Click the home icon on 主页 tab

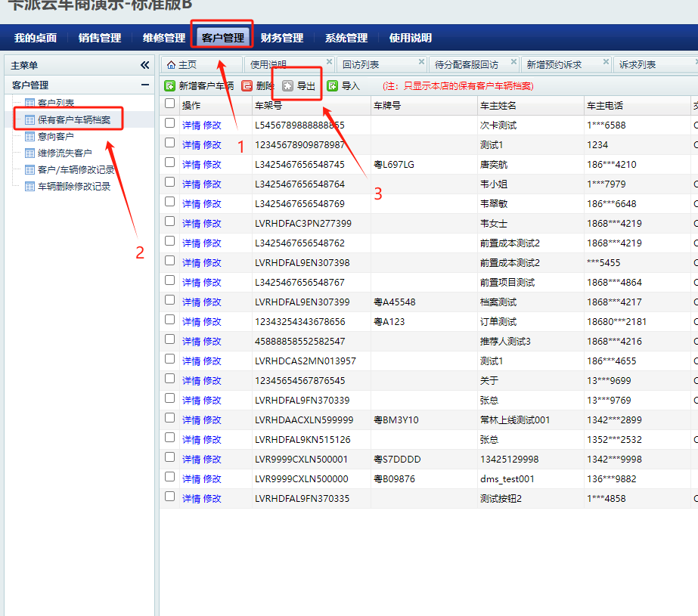tap(171, 65)
